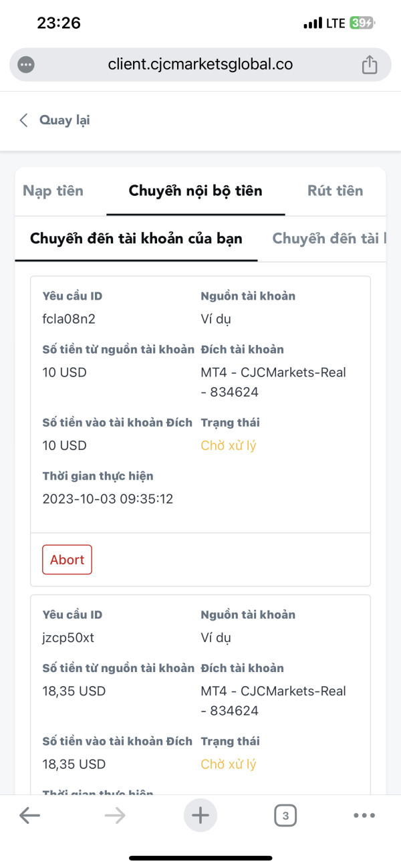Tap the share icon in address bar
This screenshot has width=401, height=868.
click(x=370, y=65)
